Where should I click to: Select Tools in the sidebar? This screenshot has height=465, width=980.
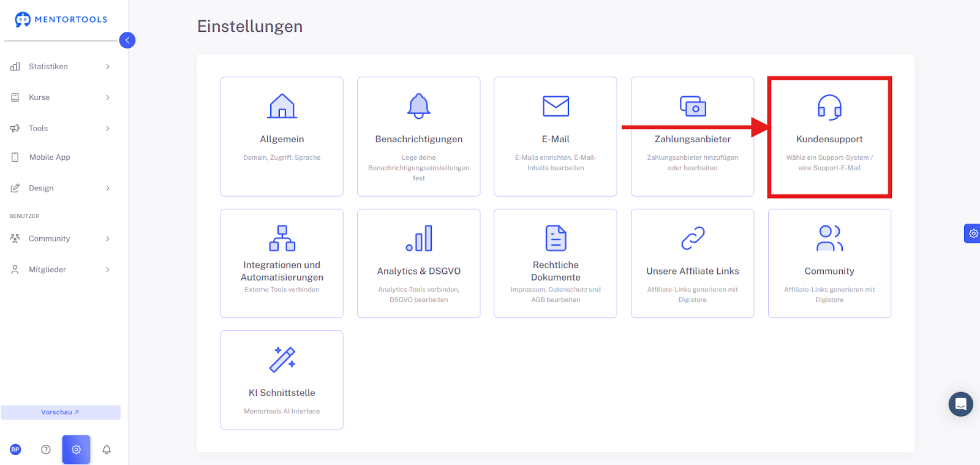coord(38,128)
